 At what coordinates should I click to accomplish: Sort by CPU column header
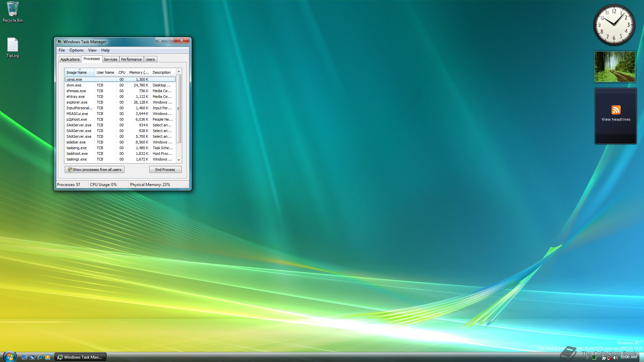pos(122,72)
